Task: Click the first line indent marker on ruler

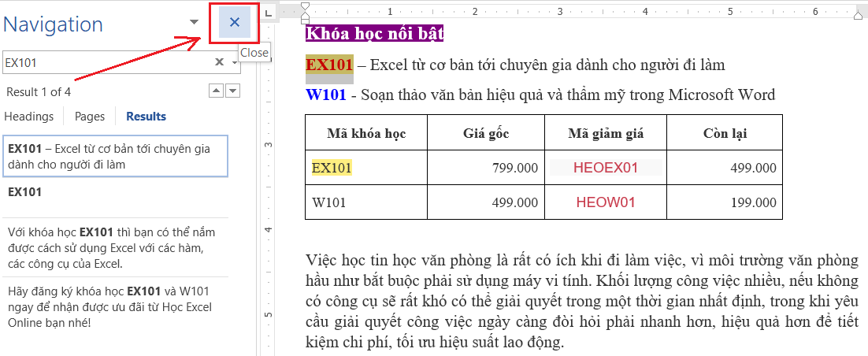Action: 306,7
